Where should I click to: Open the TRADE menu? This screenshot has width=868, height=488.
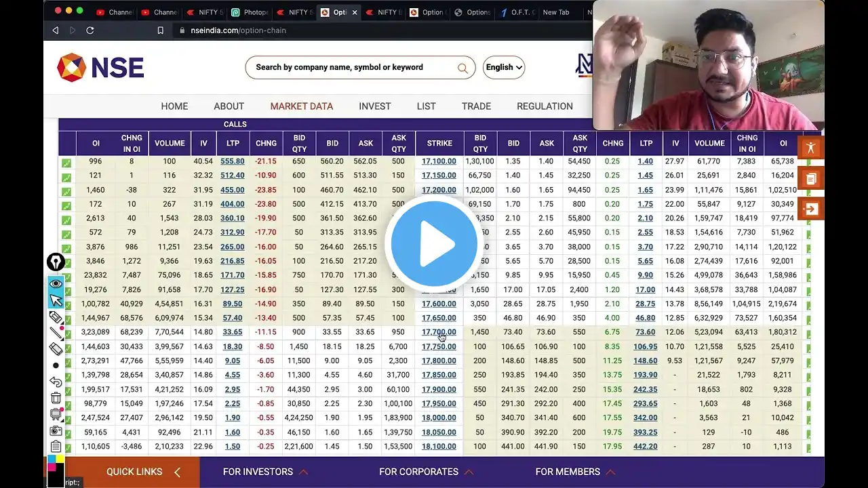tap(477, 106)
